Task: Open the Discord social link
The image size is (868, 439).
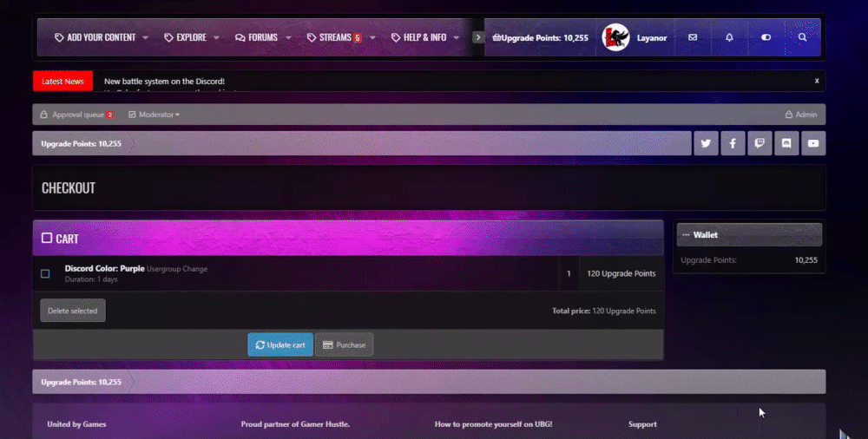Action: click(x=786, y=143)
